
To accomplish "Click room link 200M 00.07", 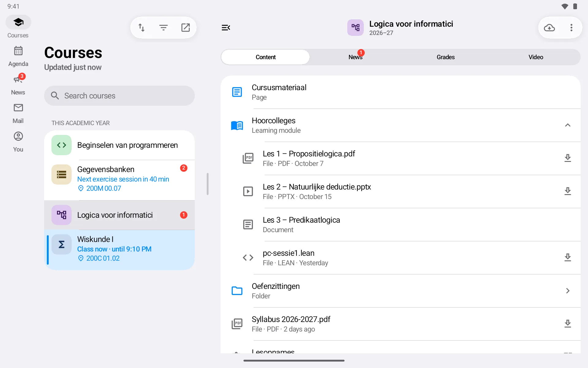I will (100, 188).
